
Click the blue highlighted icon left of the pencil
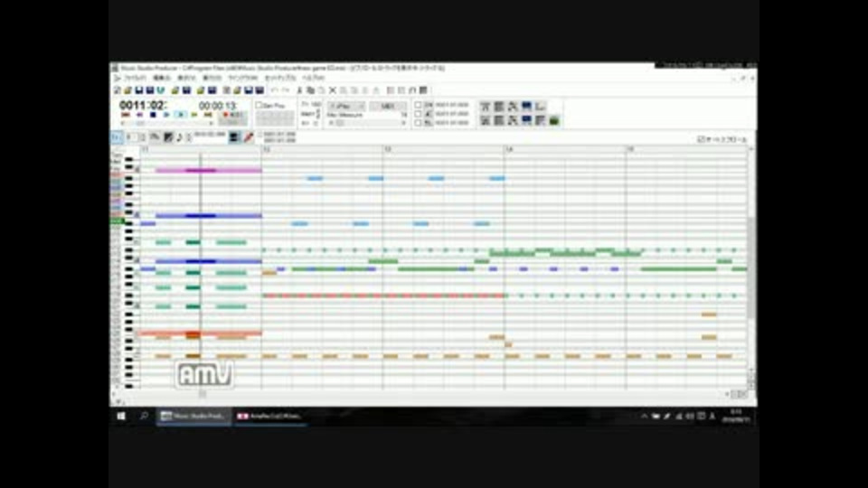pyautogui.click(x=235, y=137)
